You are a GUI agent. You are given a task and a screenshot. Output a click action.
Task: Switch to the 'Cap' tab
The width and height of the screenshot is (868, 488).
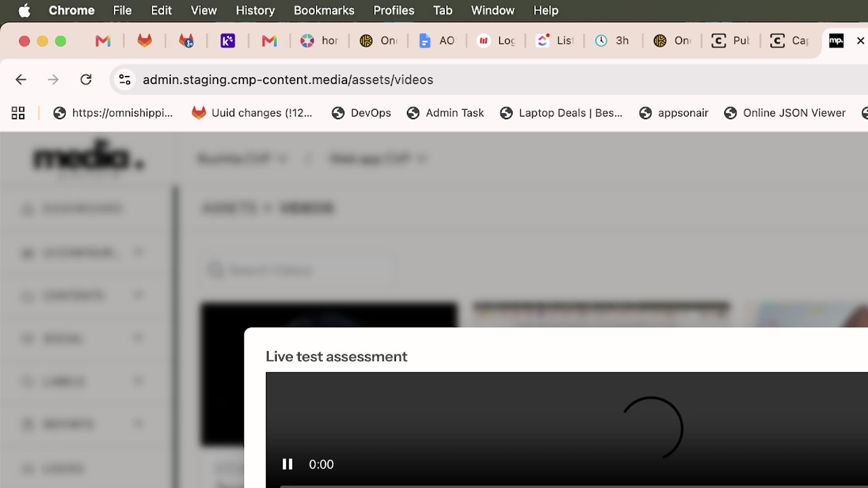tap(790, 41)
